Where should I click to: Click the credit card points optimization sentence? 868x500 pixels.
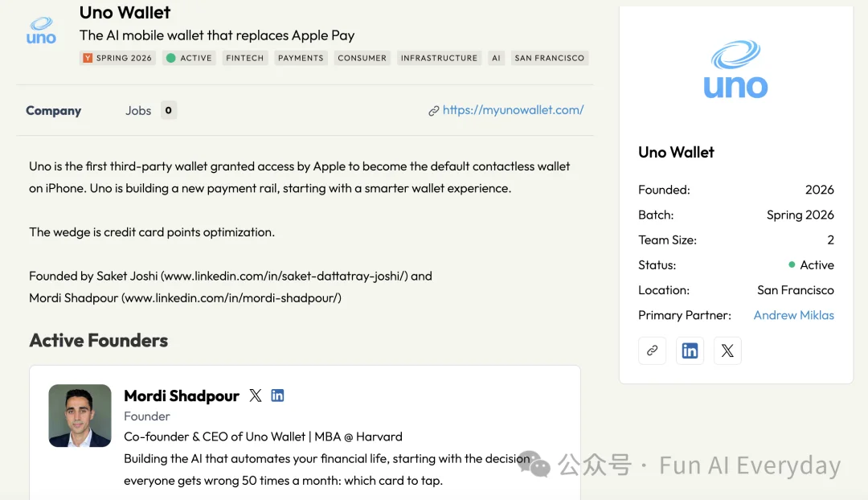click(152, 232)
